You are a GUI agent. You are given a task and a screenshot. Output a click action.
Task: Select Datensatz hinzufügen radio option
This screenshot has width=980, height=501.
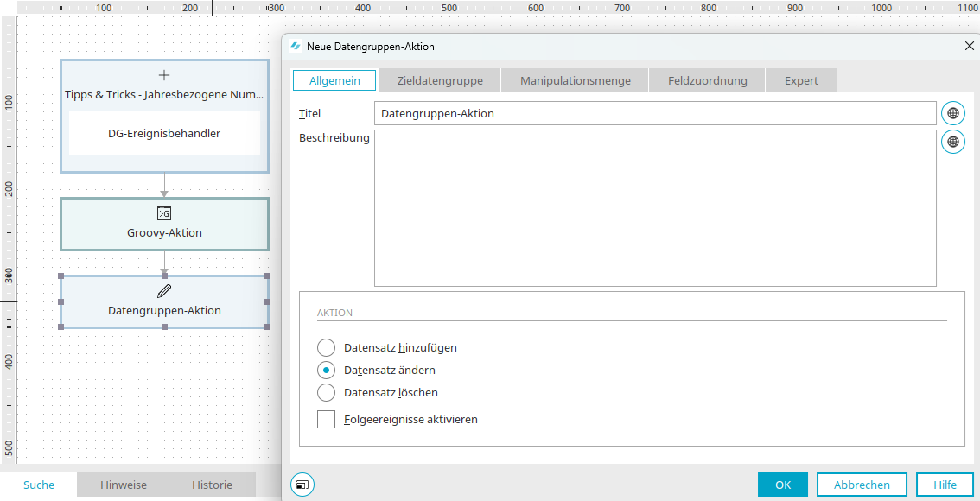pyautogui.click(x=327, y=348)
